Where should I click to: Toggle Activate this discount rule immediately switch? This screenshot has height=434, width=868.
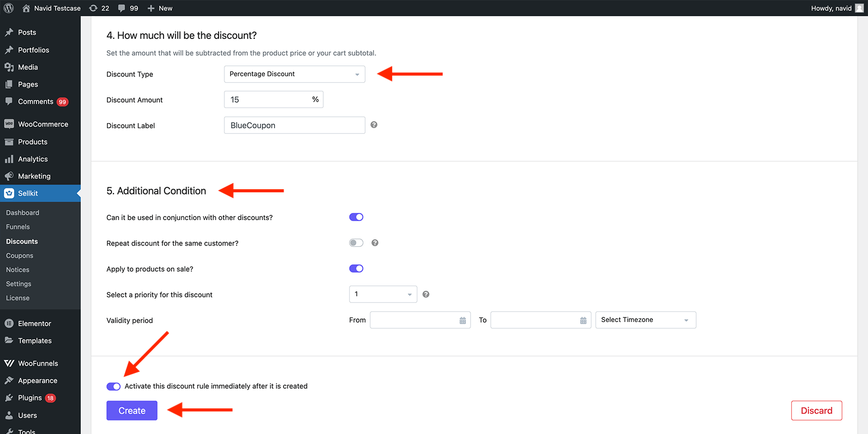click(114, 387)
